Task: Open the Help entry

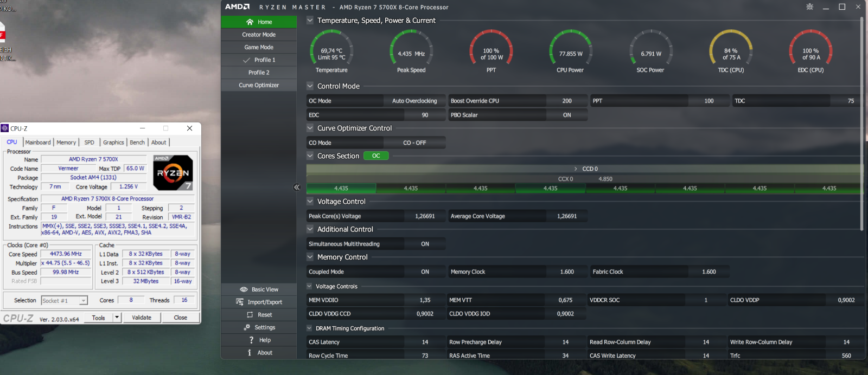Action: coord(259,340)
